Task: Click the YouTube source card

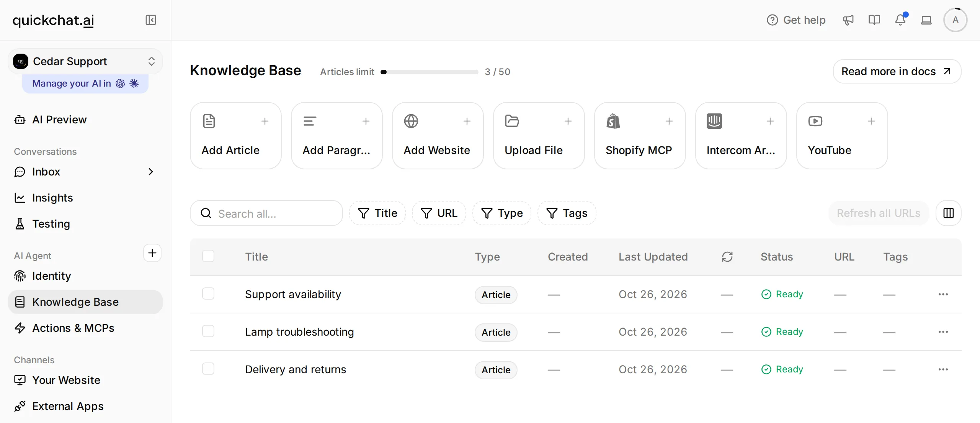Action: (x=842, y=136)
